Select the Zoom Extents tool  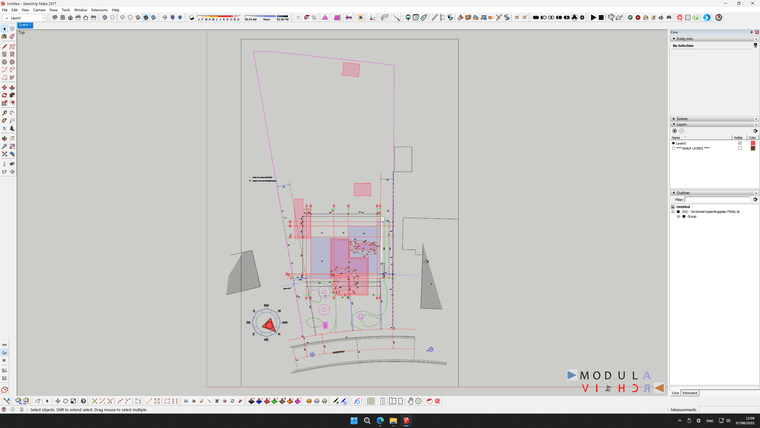[4, 154]
